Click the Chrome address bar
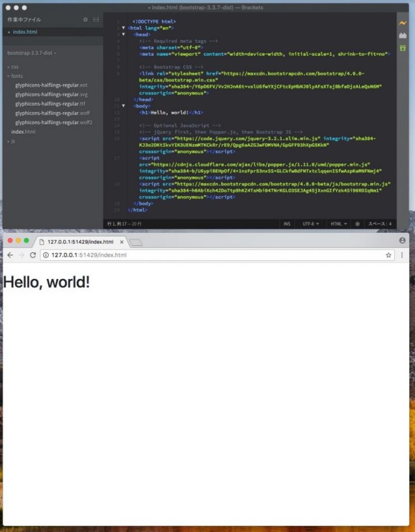This screenshot has height=532, width=415. pyautogui.click(x=213, y=255)
